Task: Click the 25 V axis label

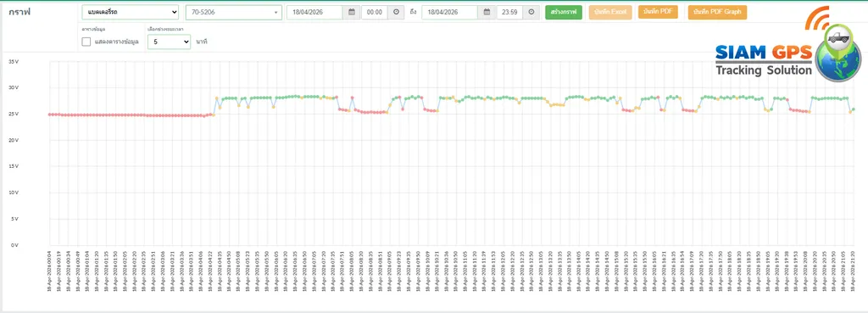Action: click(x=14, y=114)
